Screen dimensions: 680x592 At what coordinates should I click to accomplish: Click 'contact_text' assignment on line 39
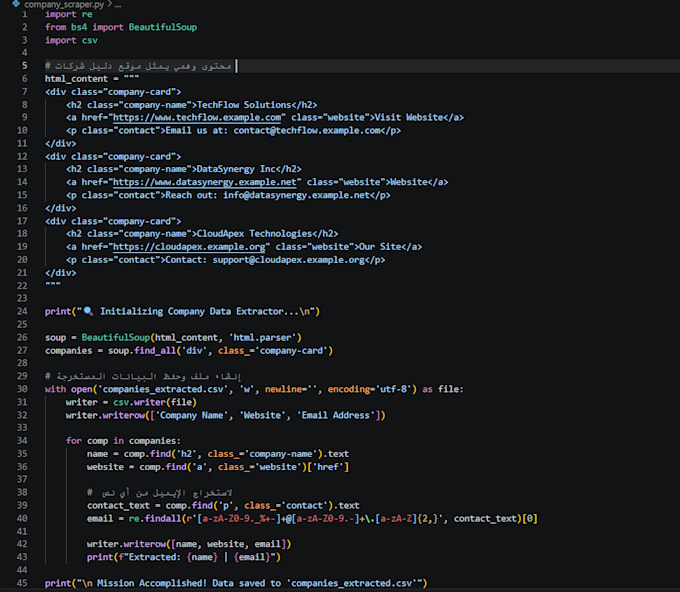(x=118, y=506)
